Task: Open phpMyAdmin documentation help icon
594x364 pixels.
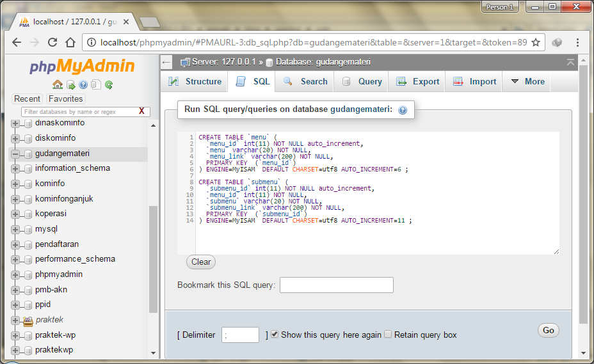Action: tap(83, 84)
